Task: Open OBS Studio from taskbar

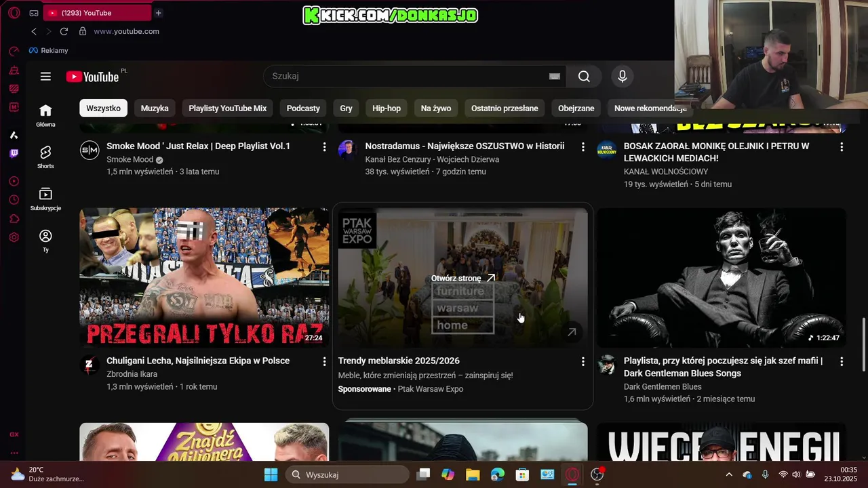Action: (x=597, y=474)
